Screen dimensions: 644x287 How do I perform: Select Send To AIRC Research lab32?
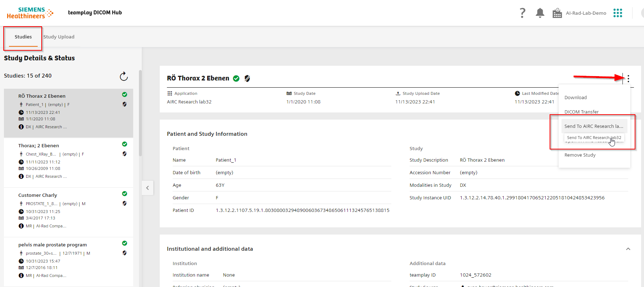[x=593, y=126]
